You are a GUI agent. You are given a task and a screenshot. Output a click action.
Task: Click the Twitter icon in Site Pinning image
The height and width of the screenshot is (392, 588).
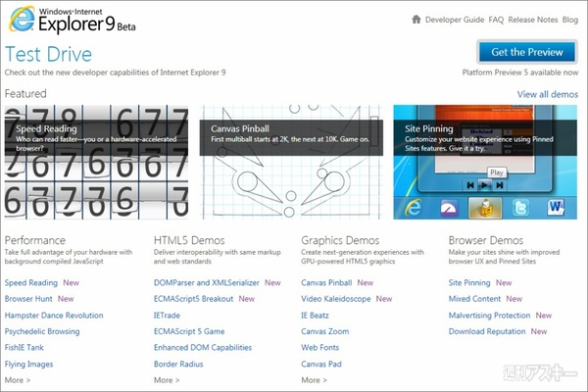520,208
